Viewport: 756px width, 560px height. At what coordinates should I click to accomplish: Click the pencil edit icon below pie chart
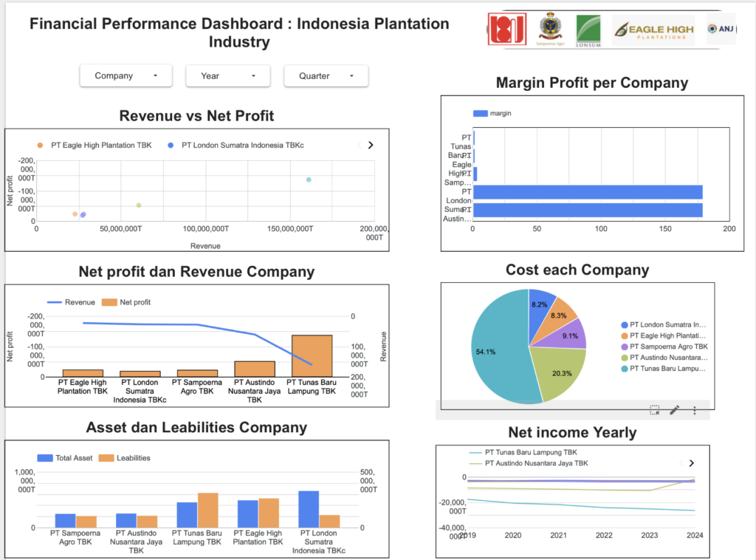tap(674, 410)
